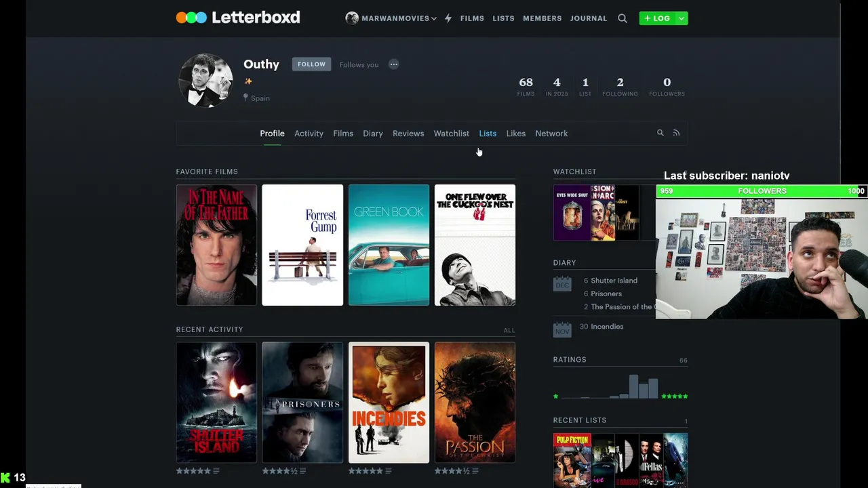Open One Flew Over the Cuckoo's Nest poster

(x=475, y=245)
